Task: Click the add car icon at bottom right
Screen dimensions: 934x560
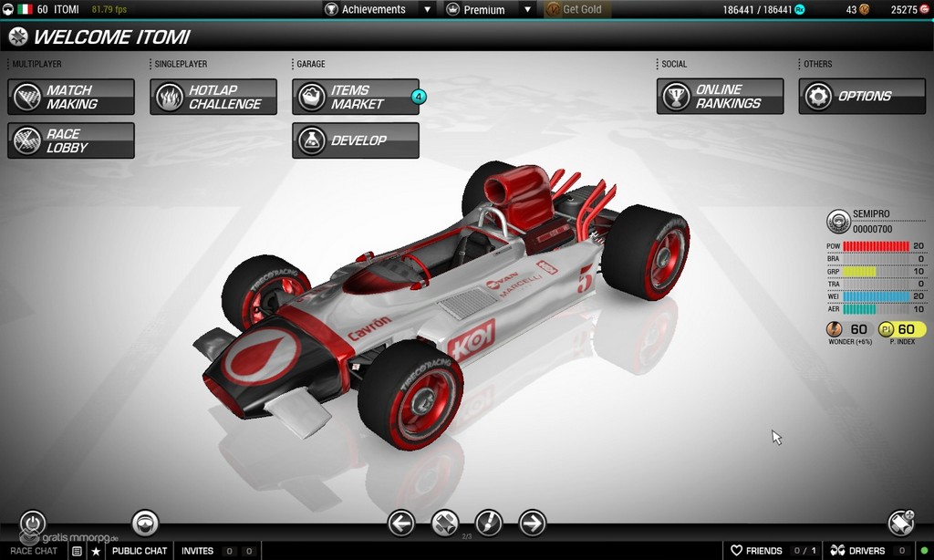Action: coord(900,523)
